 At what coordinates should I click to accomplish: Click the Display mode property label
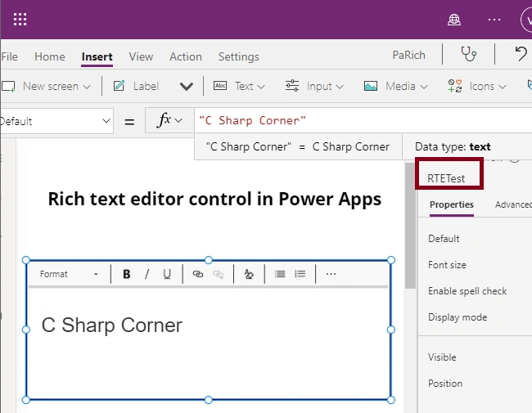click(458, 317)
